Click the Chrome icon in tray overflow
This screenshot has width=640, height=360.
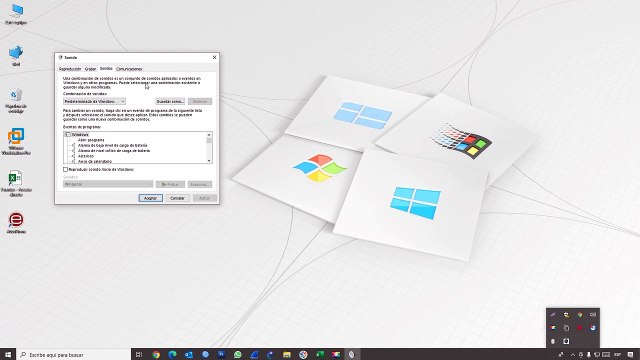[580, 315]
